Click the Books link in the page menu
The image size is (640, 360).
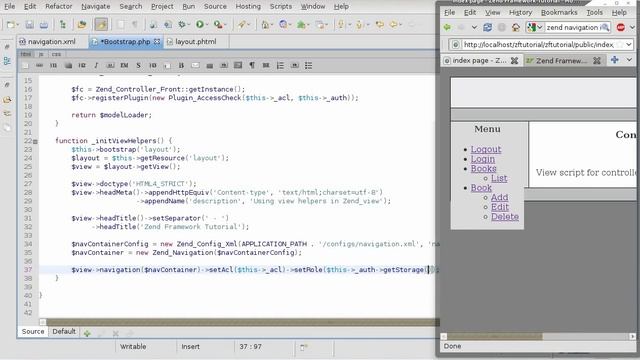pyautogui.click(x=483, y=169)
